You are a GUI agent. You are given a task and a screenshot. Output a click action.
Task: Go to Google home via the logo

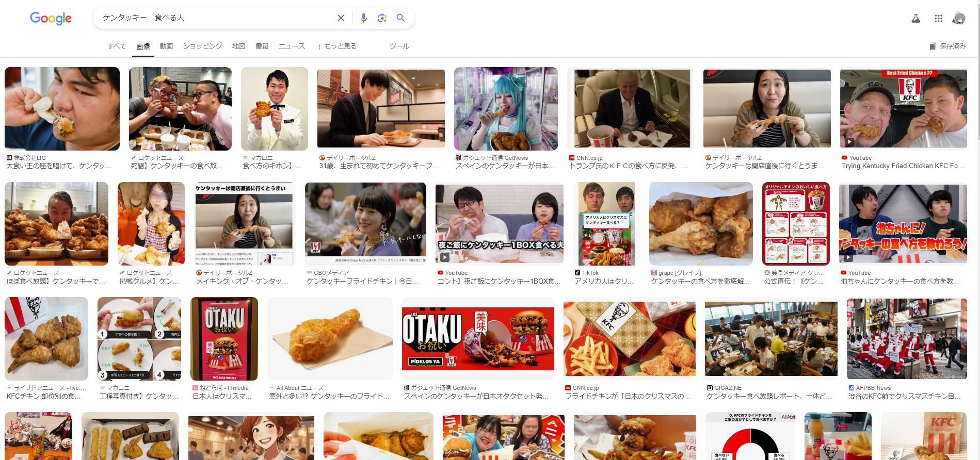[51, 19]
